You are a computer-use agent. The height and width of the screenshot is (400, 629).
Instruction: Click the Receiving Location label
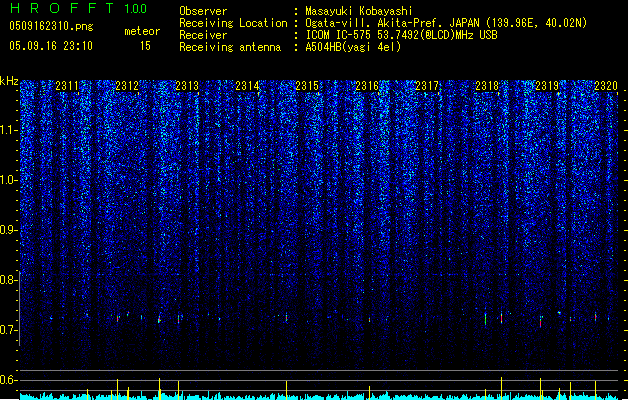pyautogui.click(x=233, y=23)
